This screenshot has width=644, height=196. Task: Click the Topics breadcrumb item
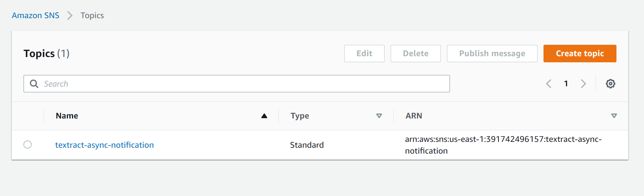click(x=92, y=16)
